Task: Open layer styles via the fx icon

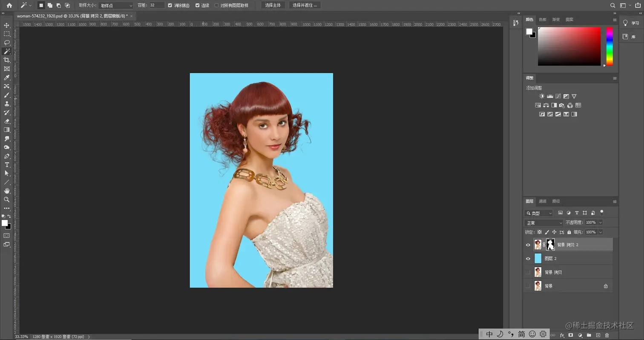Action: pos(562,334)
